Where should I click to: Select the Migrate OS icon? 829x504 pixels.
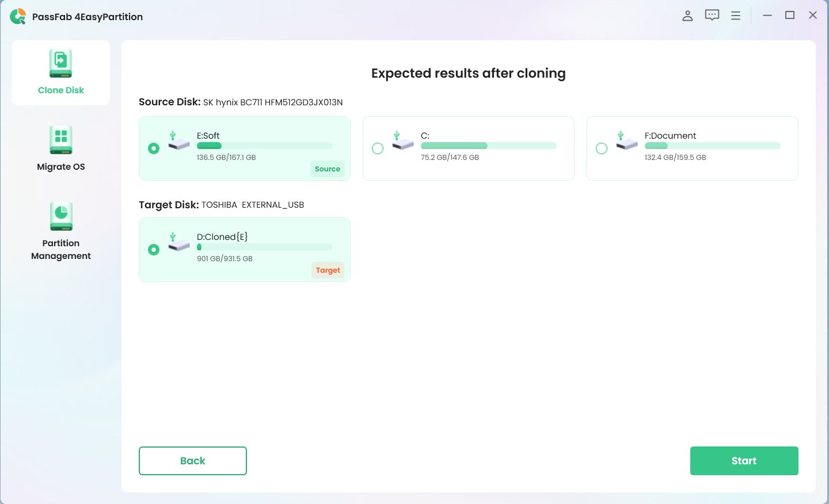click(60, 140)
